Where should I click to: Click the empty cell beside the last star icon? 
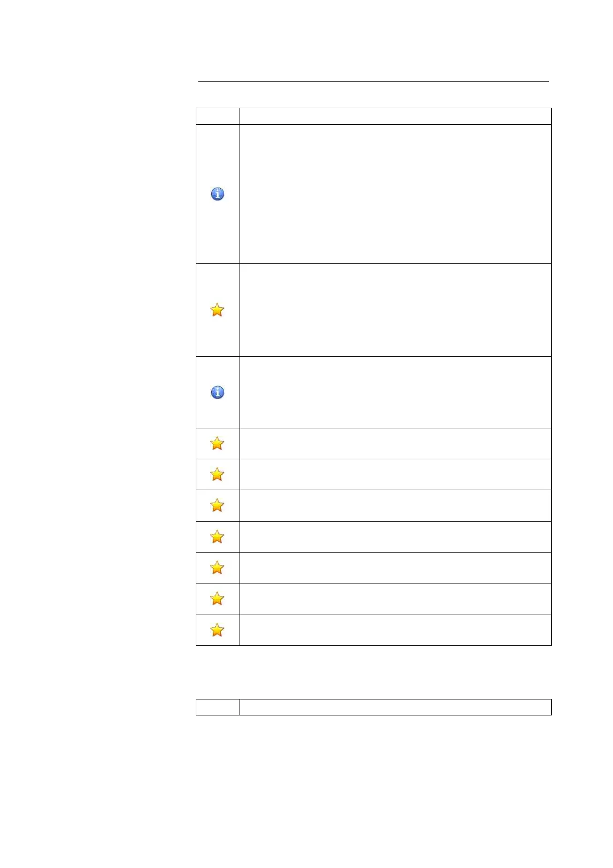tap(395, 630)
